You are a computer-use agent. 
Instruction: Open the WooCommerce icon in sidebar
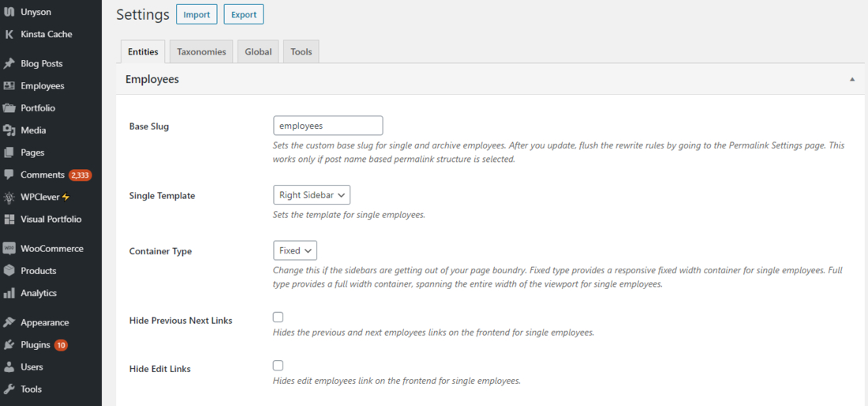(x=9, y=248)
